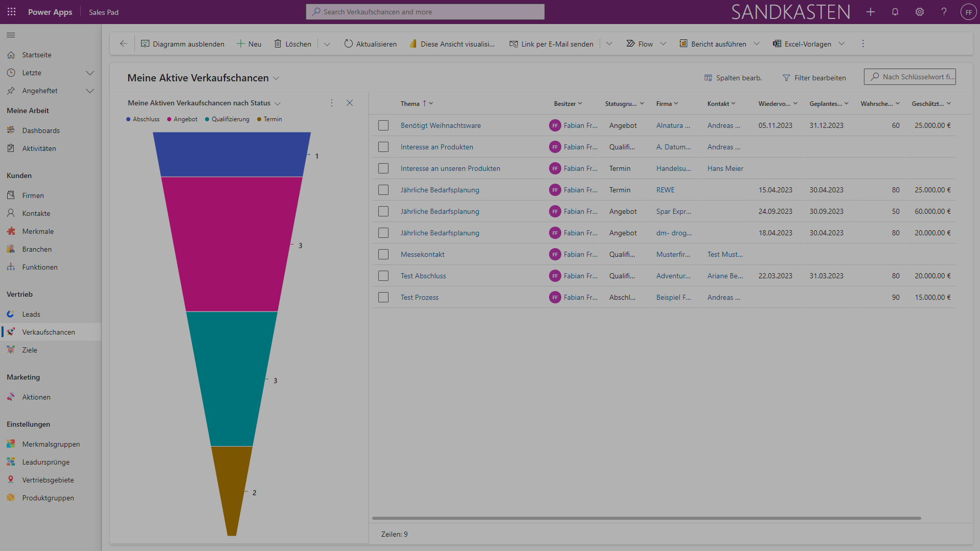Select checkbox for Messekontakt row

click(x=383, y=254)
